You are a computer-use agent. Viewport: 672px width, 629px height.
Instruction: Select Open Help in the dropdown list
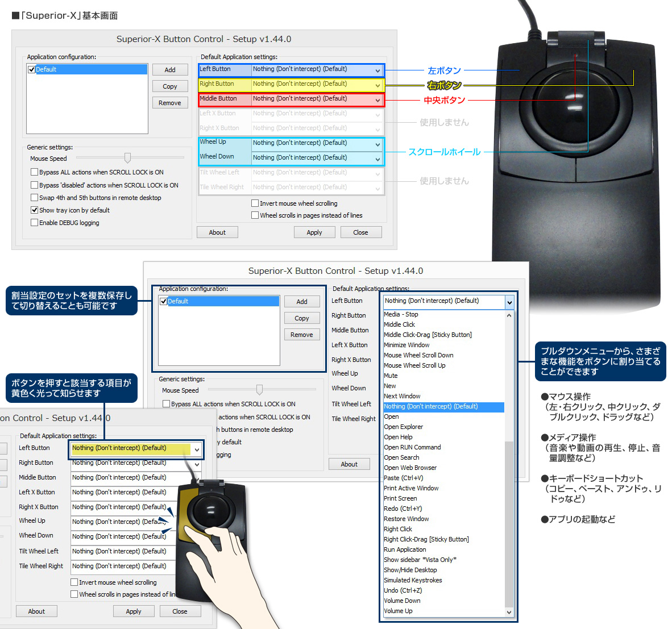pyautogui.click(x=443, y=437)
